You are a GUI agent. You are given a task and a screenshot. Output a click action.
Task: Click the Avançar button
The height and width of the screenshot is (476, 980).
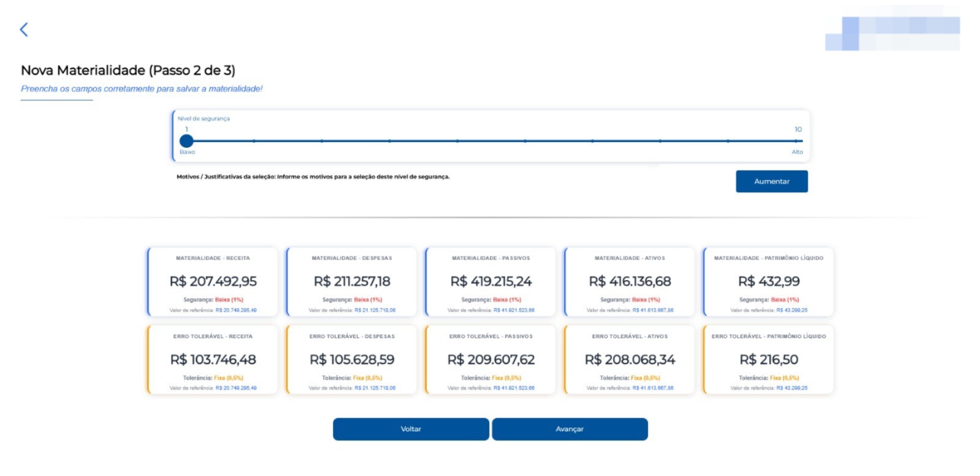click(x=570, y=429)
